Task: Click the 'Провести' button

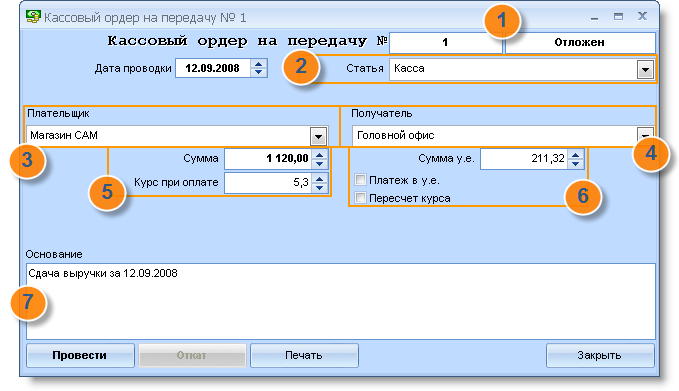Action: (80, 355)
